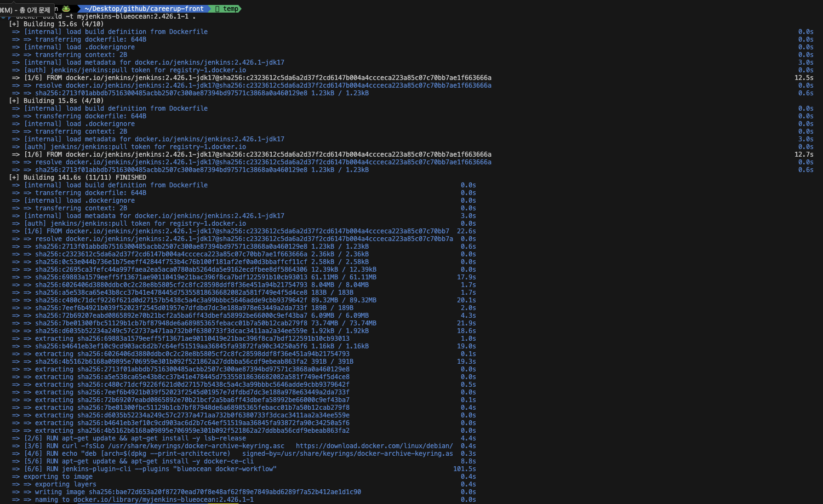Click the 101.5s duration value
The image size is (823, 504).
(x=465, y=469)
